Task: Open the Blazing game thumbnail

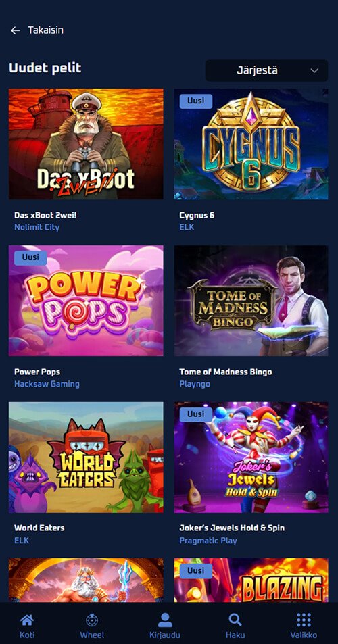Action: tap(251, 580)
